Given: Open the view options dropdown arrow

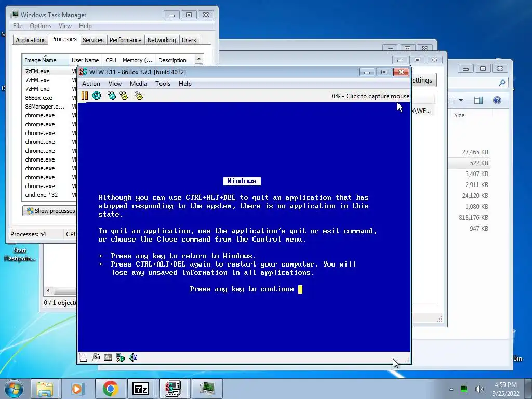Looking at the screenshot, I should [x=461, y=100].
